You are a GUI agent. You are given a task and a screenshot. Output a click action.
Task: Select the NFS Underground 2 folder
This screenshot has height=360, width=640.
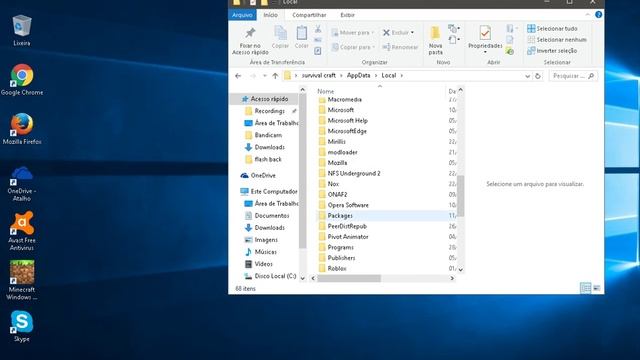(353, 173)
